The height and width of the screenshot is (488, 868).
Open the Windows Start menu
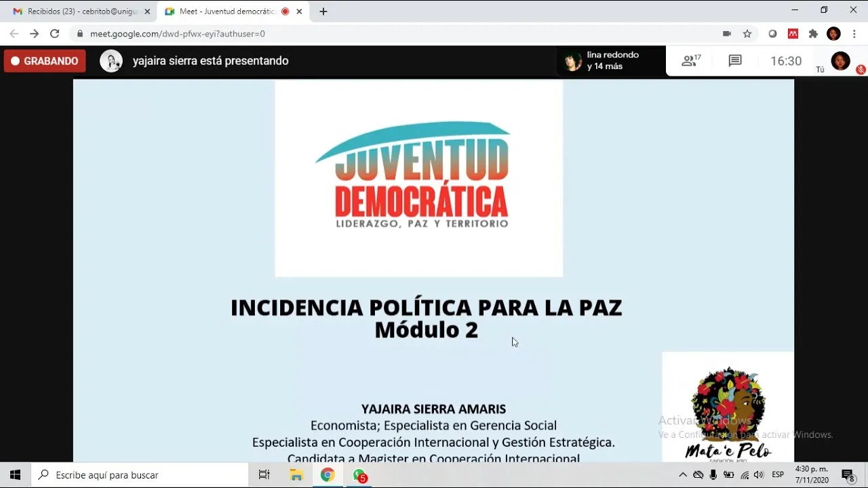pos(15,475)
